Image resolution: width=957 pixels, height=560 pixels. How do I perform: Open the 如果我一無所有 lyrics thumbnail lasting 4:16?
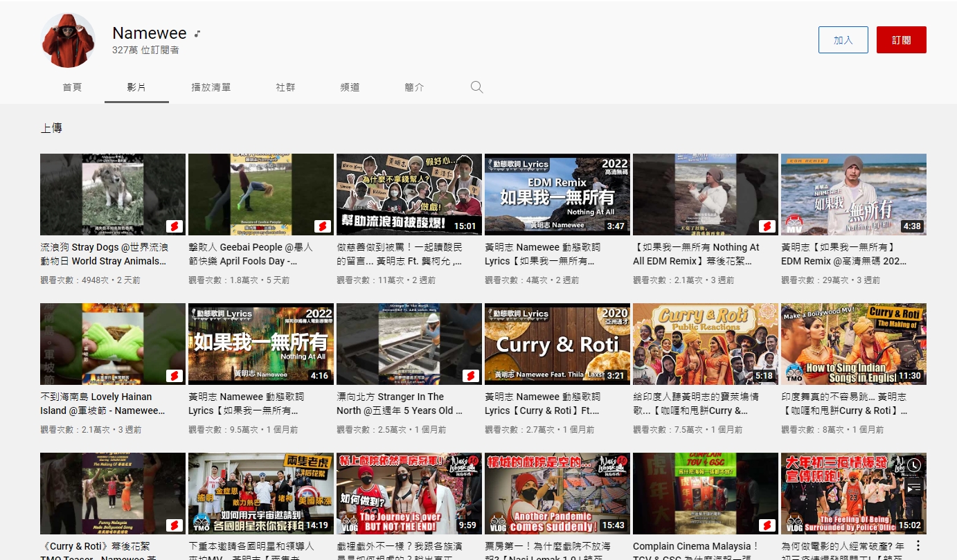click(x=261, y=344)
